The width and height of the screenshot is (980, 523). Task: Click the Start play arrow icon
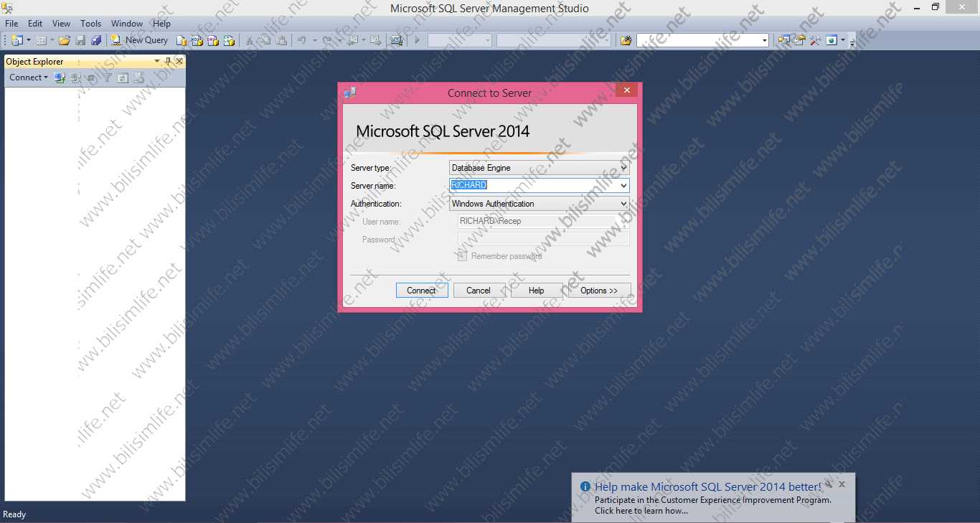[417, 40]
